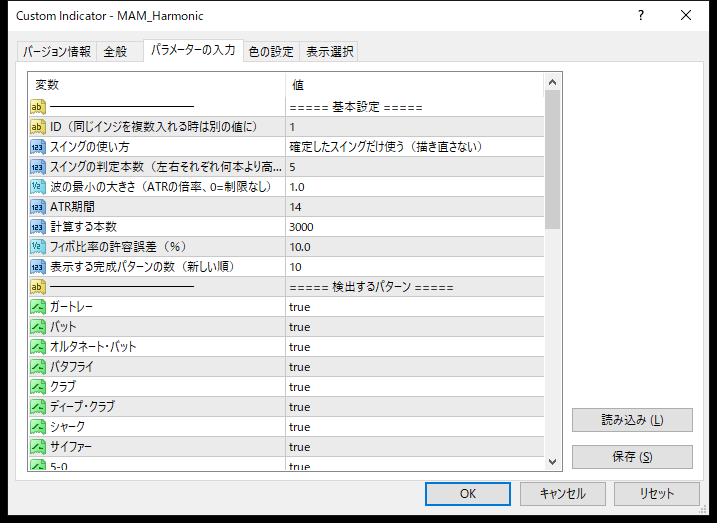Select the サイファー variable name
The height and width of the screenshot is (523, 717).
(70, 447)
